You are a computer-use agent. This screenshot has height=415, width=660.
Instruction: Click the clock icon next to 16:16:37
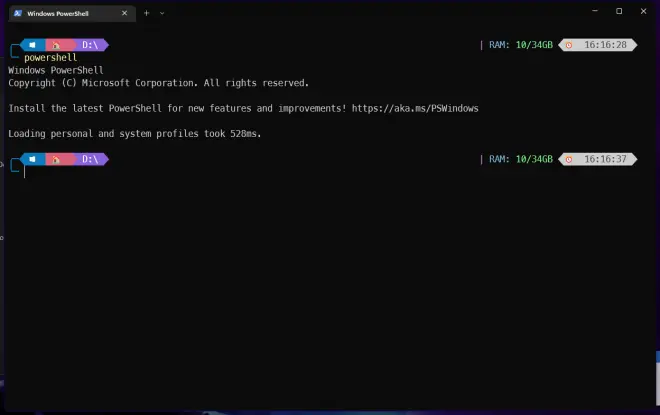(569, 159)
